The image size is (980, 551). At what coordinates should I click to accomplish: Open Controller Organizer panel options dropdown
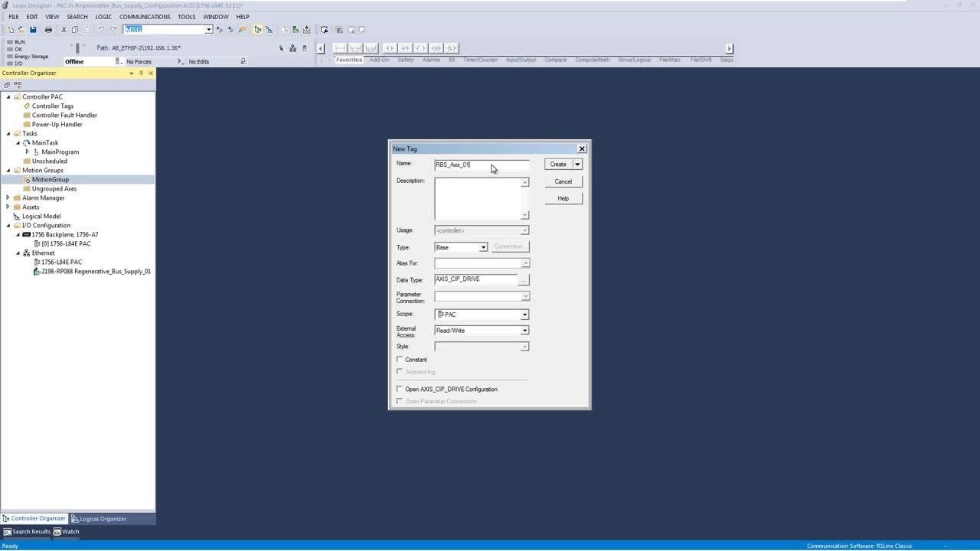click(x=131, y=73)
